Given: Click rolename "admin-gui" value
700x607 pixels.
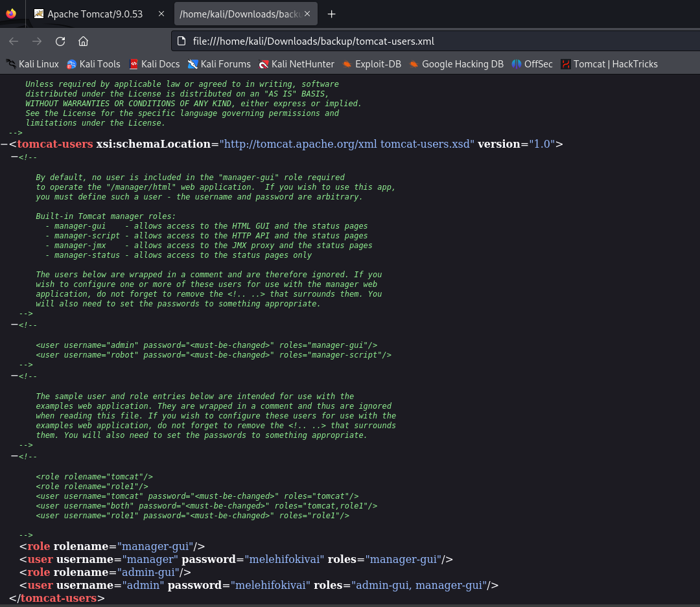Looking at the screenshot, I should click(148, 572).
